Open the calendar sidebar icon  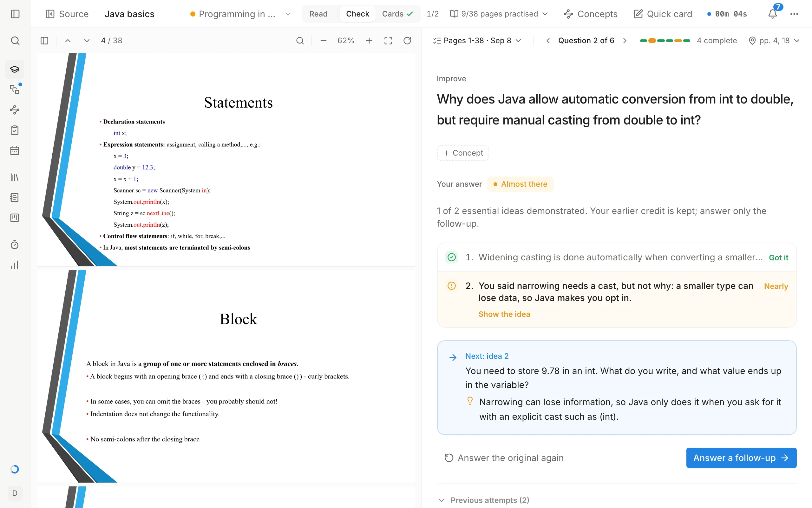(15, 150)
